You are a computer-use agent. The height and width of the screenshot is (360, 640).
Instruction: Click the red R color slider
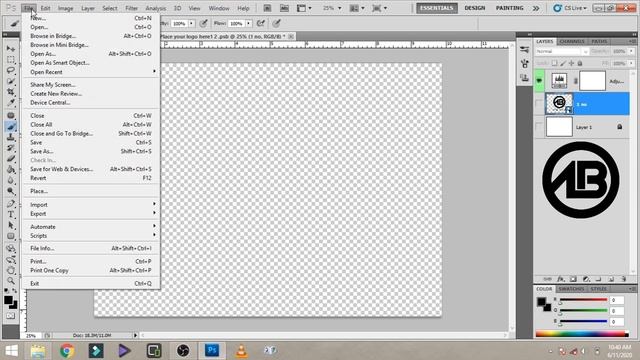tap(583, 300)
